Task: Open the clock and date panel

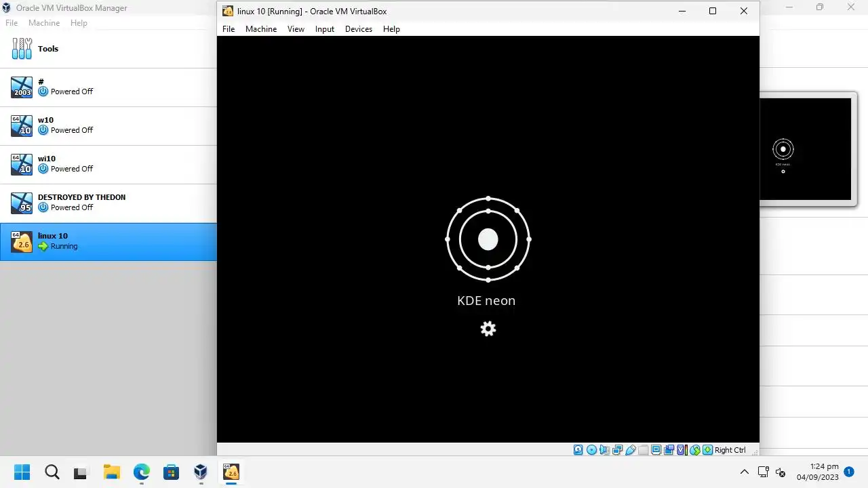Action: (x=817, y=472)
